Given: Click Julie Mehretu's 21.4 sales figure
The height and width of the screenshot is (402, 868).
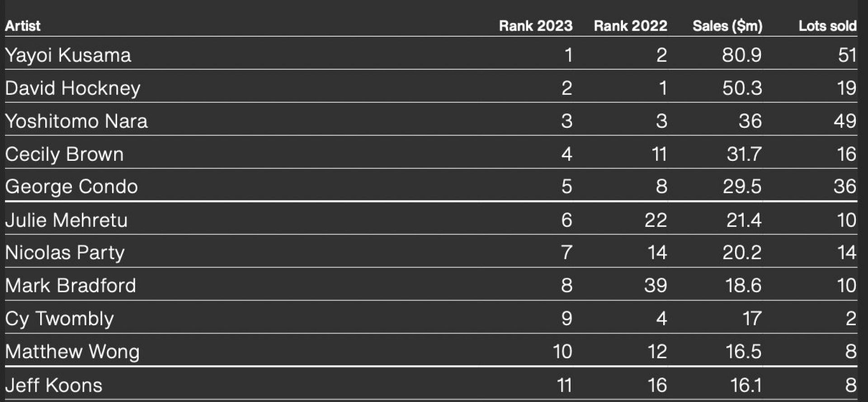Looking at the screenshot, I should tap(744, 220).
